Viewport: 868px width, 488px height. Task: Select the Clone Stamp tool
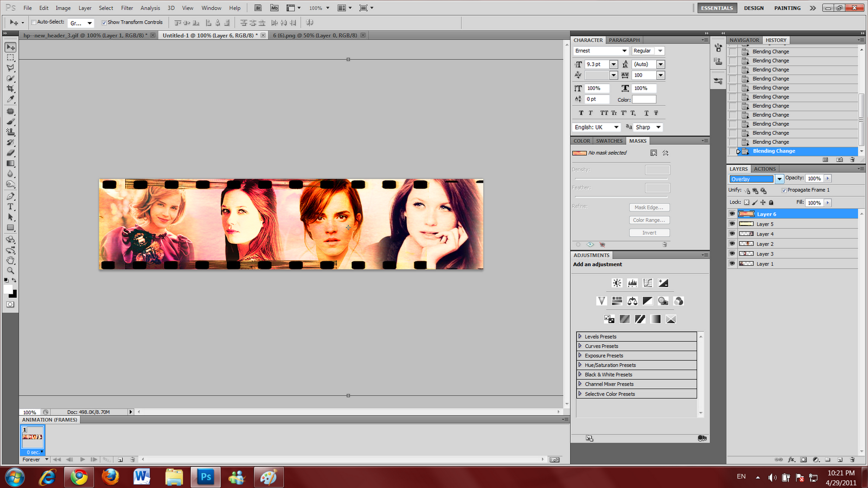[10, 132]
